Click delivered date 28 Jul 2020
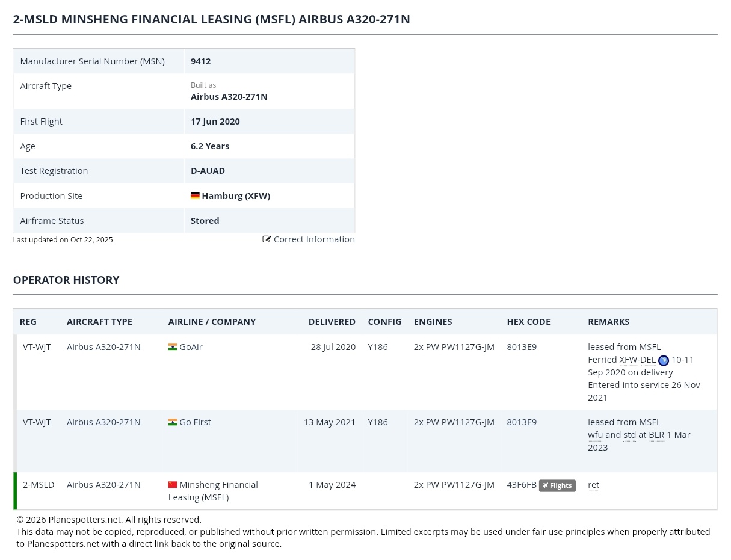731x560 pixels. pyautogui.click(x=333, y=347)
